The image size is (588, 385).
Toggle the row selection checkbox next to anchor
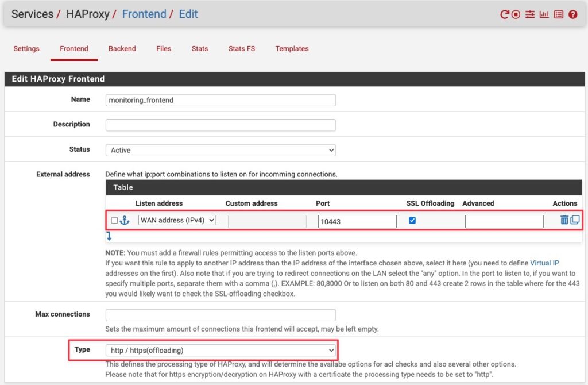[114, 220]
